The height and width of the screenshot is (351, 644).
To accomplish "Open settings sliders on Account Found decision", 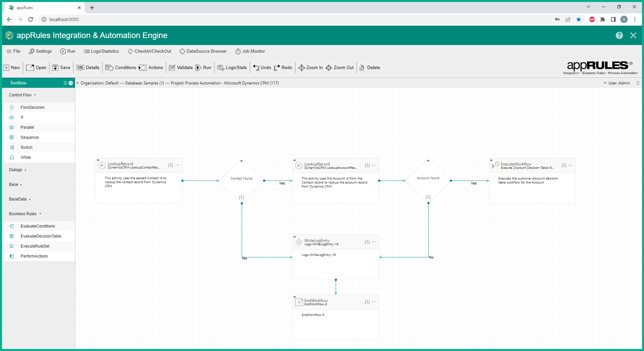I will point(428,197).
